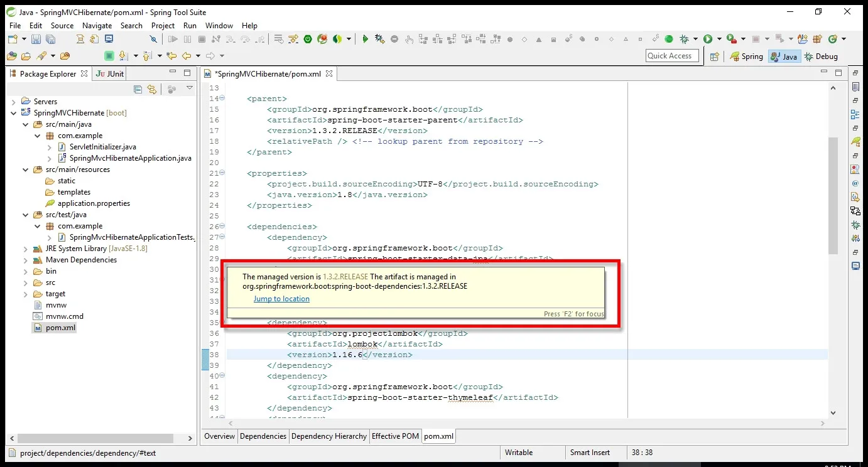Open the Project menu

pyautogui.click(x=163, y=26)
